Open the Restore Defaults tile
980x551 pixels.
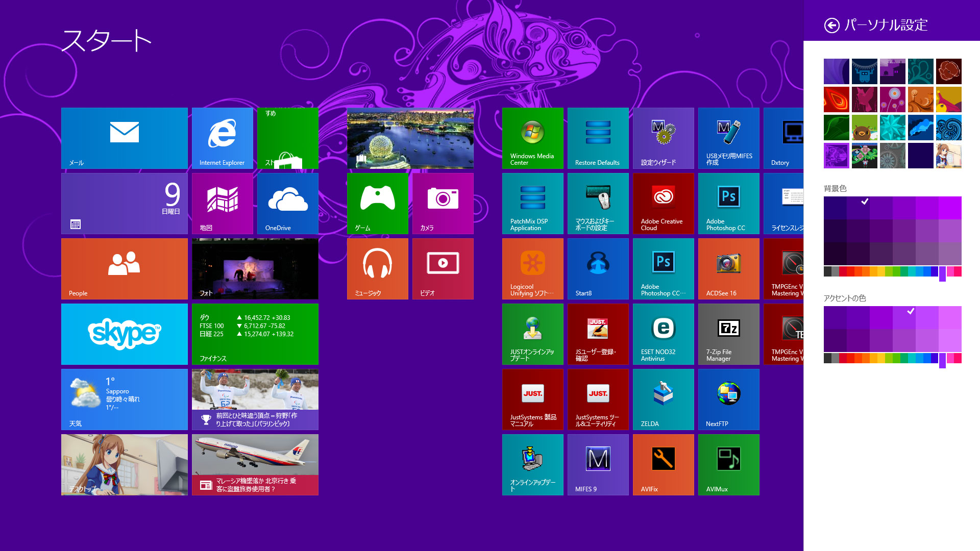(x=598, y=138)
